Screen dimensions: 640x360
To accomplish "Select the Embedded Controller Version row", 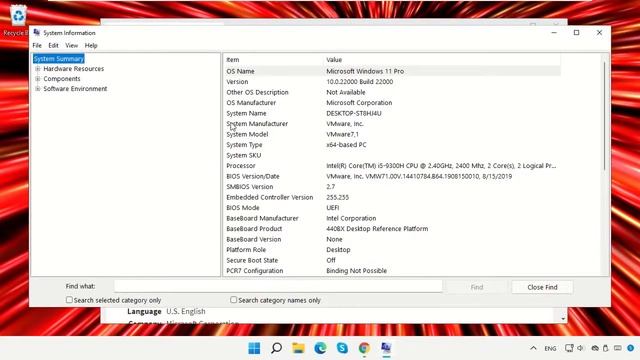I will [x=392, y=197].
